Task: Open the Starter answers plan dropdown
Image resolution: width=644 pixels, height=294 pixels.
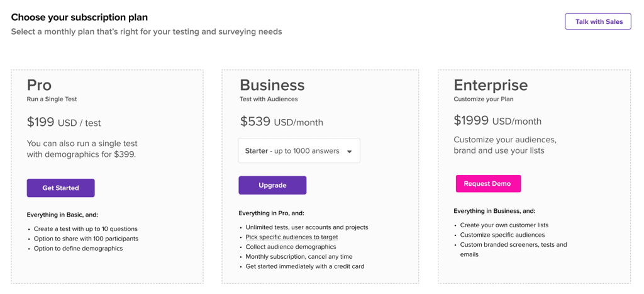Action: [x=299, y=151]
